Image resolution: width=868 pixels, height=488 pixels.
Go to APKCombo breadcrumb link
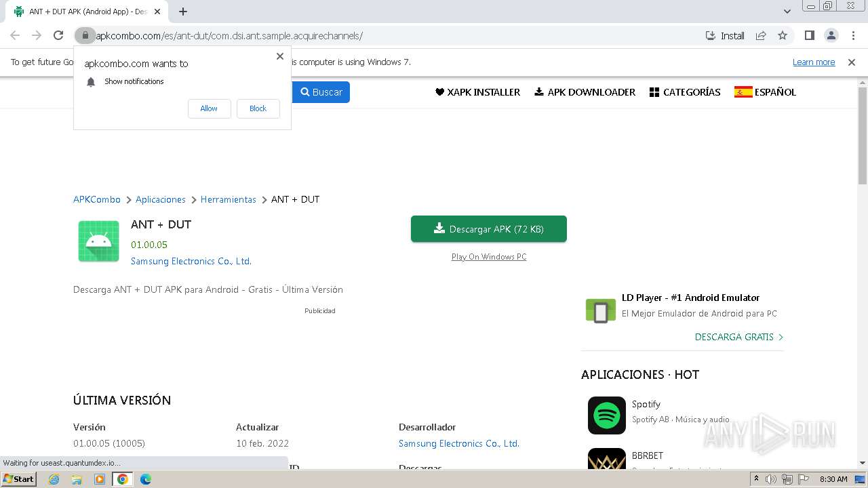pos(97,199)
